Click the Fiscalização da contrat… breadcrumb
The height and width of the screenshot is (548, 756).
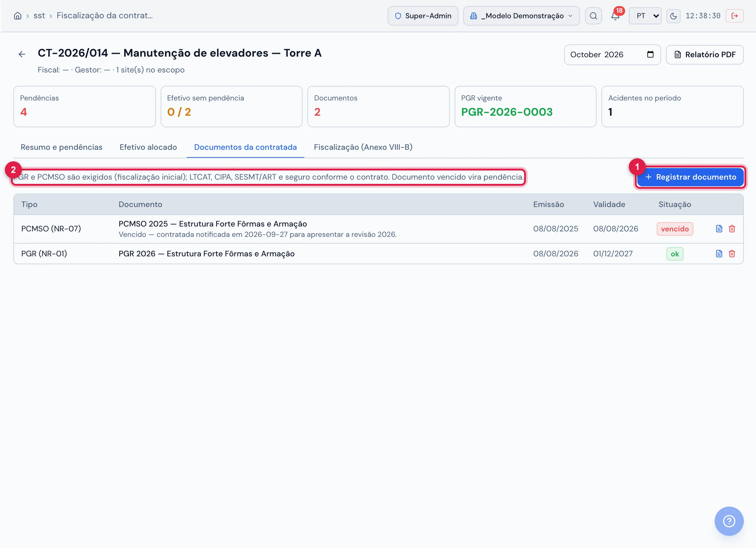[105, 16]
